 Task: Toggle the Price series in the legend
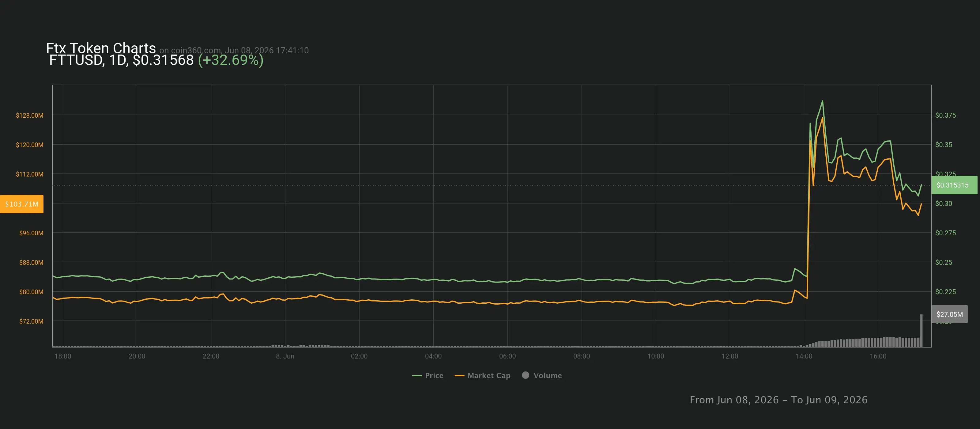click(x=428, y=375)
